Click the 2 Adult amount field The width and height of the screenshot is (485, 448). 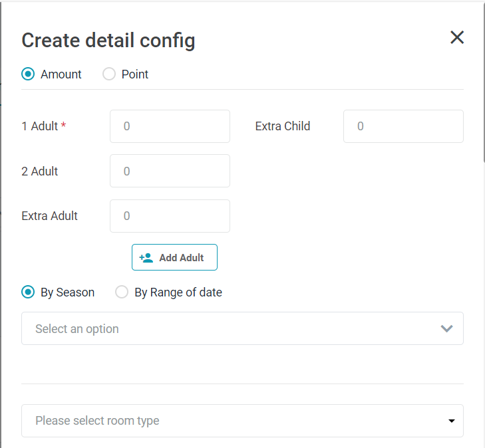(170, 171)
